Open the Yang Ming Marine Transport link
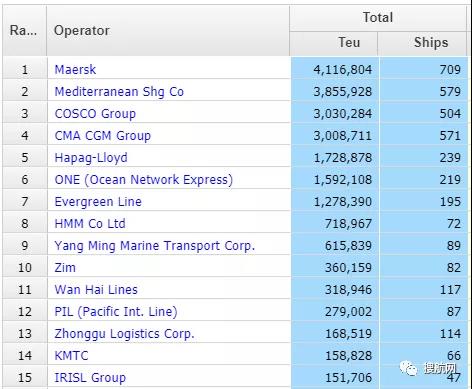The image size is (472, 389). coord(155,246)
